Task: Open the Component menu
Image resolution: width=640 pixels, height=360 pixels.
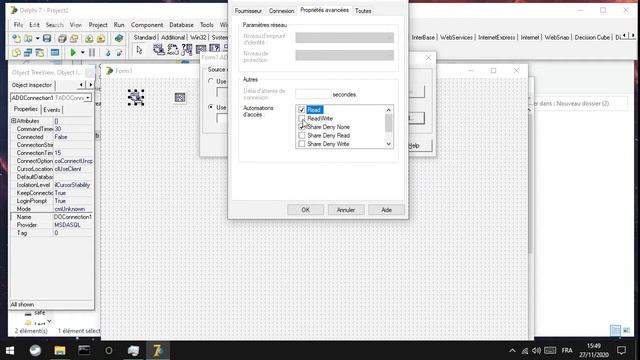Action: [147, 25]
